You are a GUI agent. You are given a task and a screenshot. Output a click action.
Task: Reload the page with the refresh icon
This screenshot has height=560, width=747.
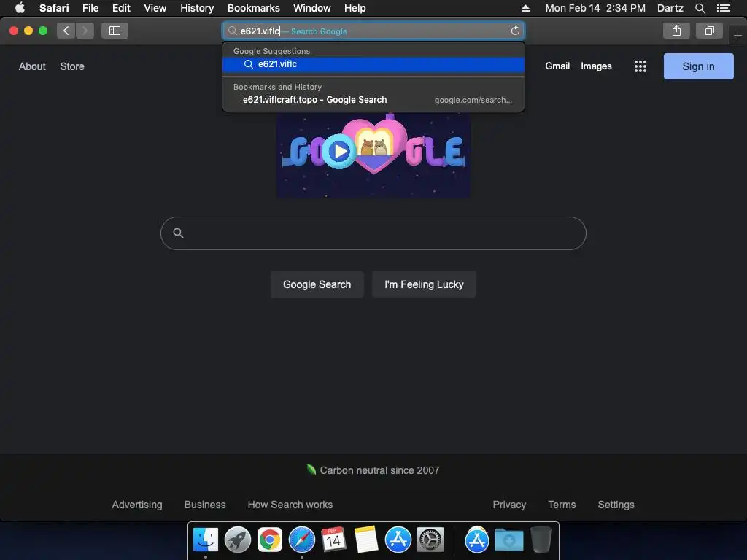pyautogui.click(x=515, y=31)
